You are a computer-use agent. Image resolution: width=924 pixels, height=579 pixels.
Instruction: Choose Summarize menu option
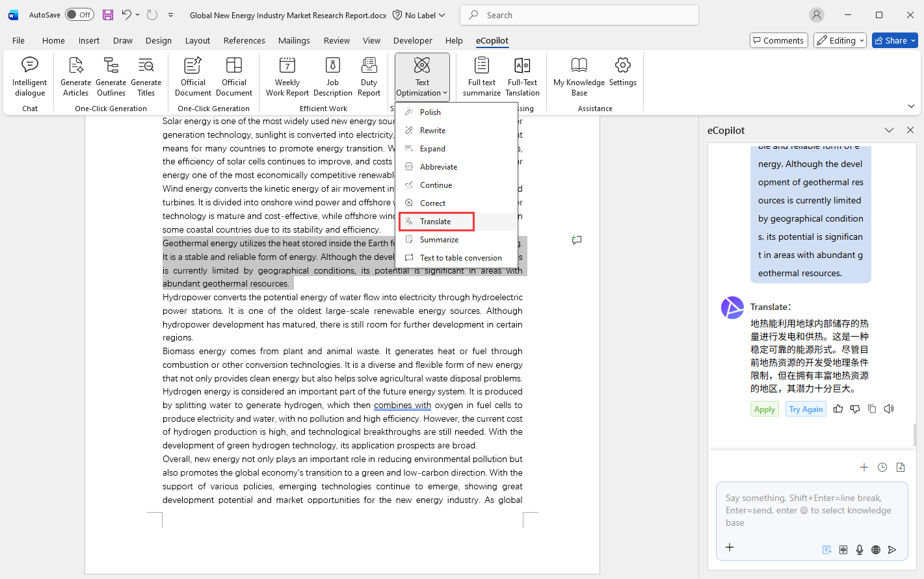[439, 240]
